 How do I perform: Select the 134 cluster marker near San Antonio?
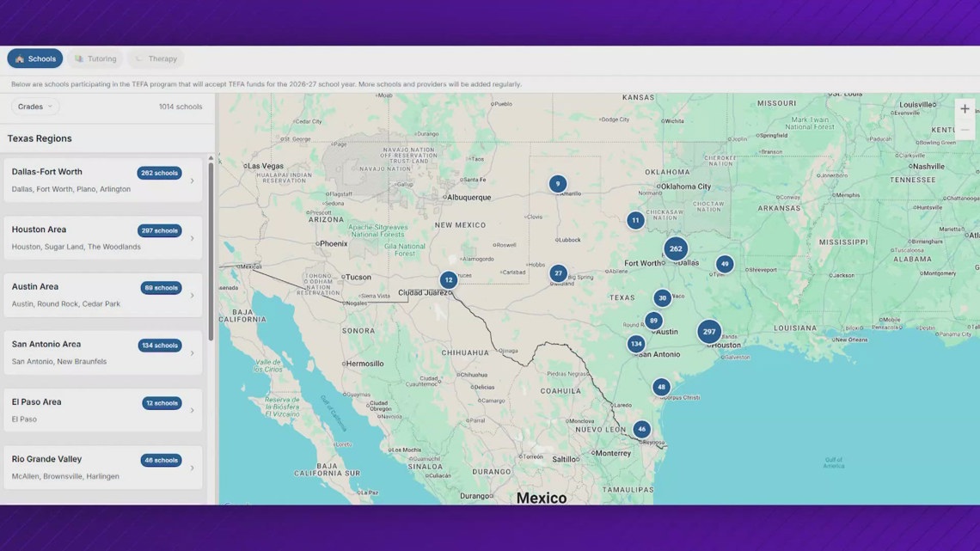point(636,344)
